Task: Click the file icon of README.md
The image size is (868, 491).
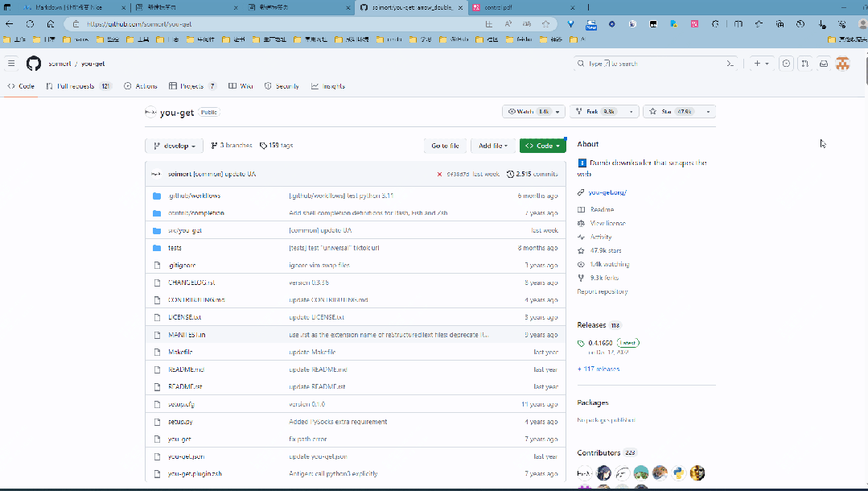Action: click(x=157, y=369)
